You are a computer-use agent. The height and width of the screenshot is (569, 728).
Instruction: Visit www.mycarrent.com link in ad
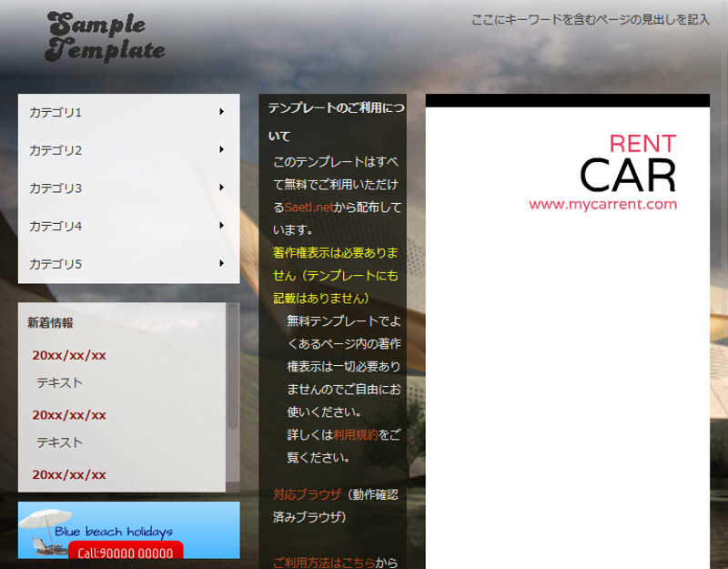coord(602,205)
